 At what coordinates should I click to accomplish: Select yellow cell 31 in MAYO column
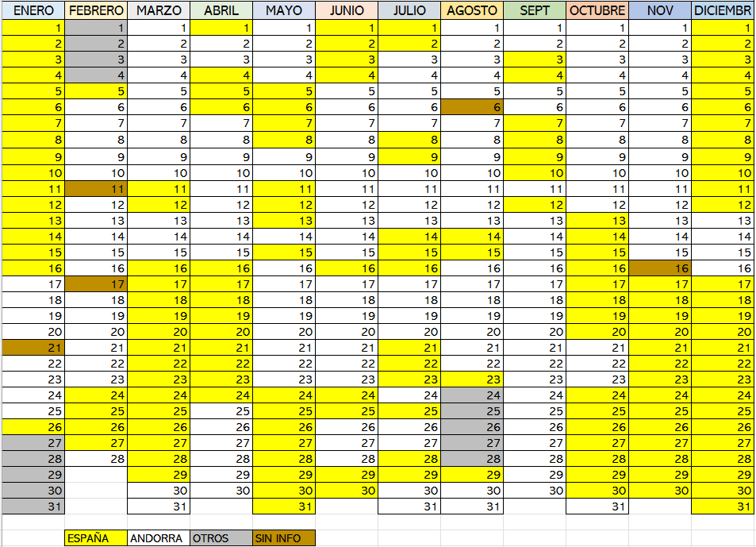(x=284, y=507)
